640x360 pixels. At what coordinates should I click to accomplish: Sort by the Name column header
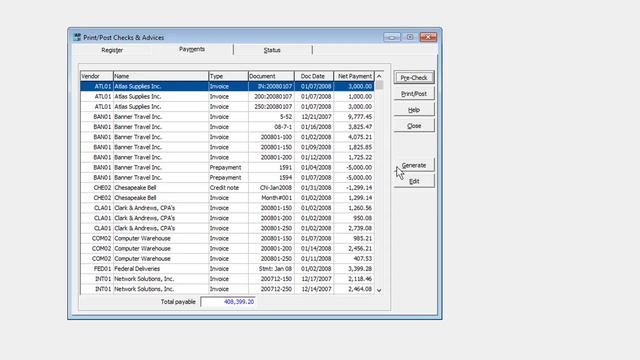click(x=161, y=76)
